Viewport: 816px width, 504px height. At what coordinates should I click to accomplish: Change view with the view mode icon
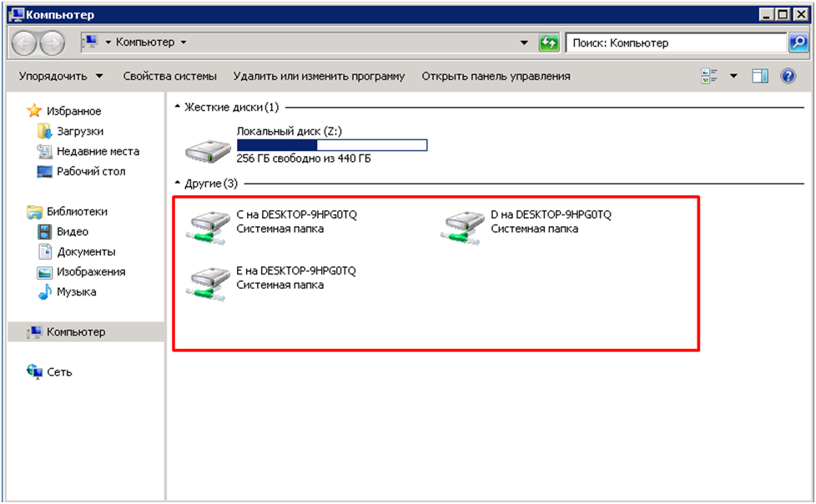[709, 76]
